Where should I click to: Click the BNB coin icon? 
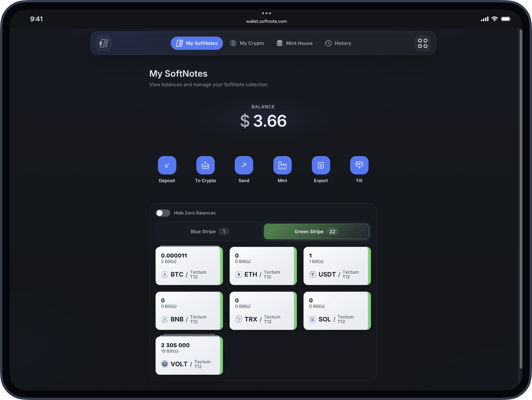165,319
